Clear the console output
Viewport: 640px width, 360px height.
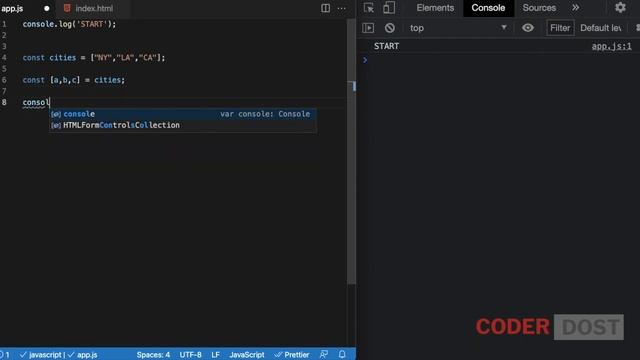click(390, 28)
